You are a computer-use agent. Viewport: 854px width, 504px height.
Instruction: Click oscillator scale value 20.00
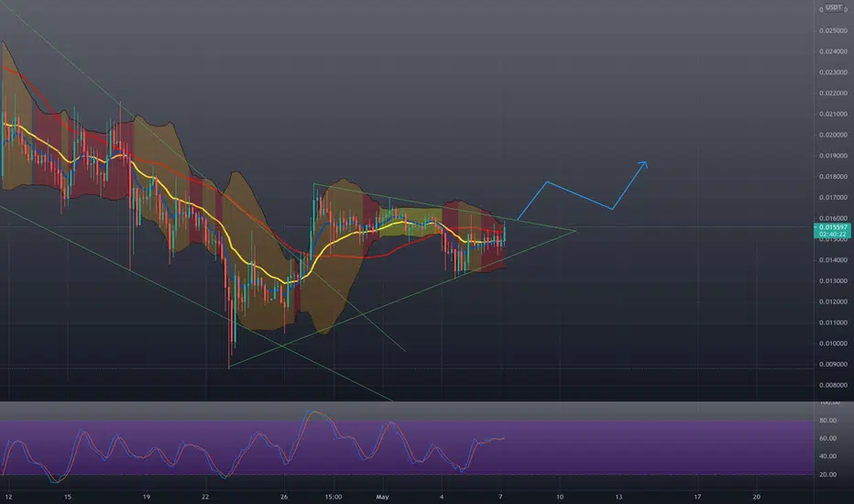pyautogui.click(x=827, y=475)
